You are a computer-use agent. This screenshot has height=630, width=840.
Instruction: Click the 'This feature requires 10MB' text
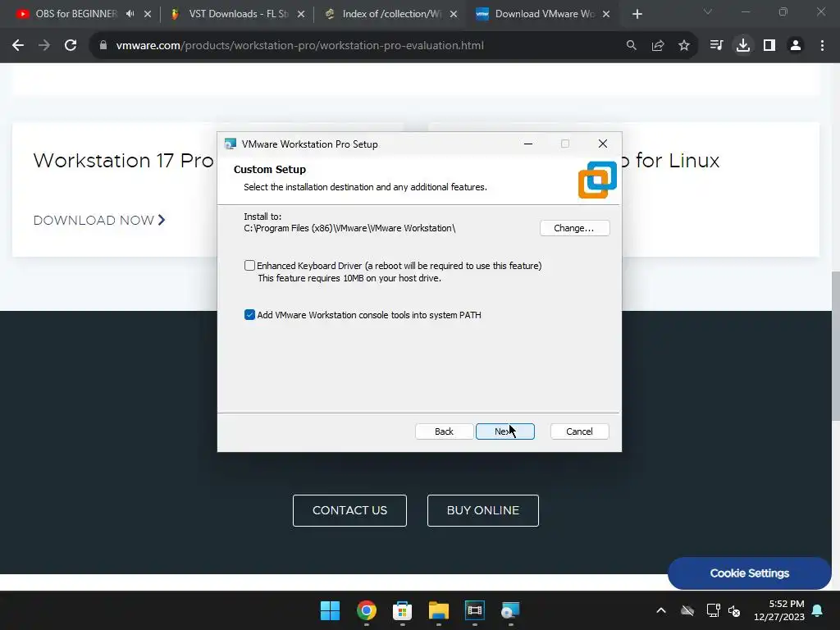[349, 278]
